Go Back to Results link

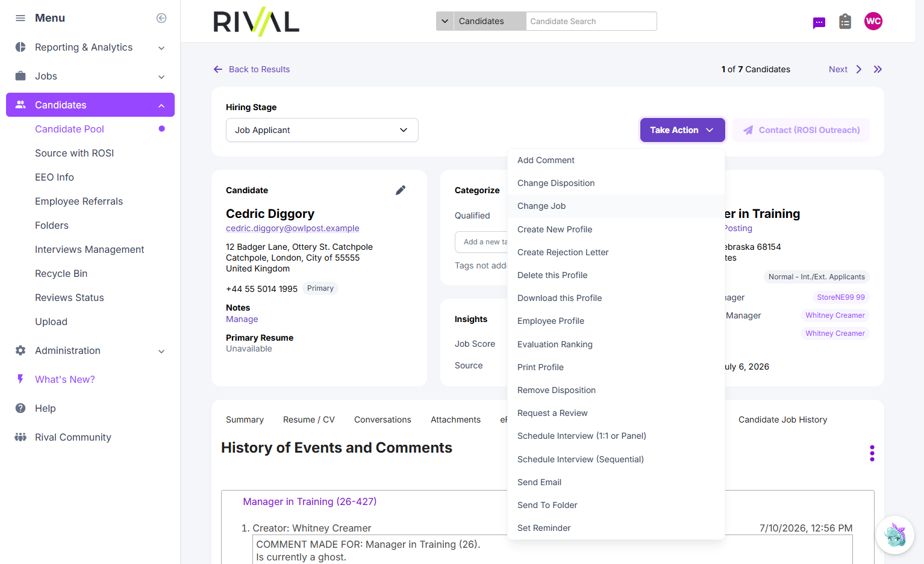pyautogui.click(x=259, y=69)
